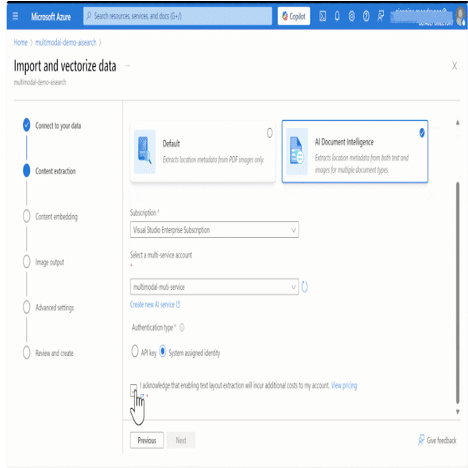Click the more options ellipsis beside title

click(128, 66)
